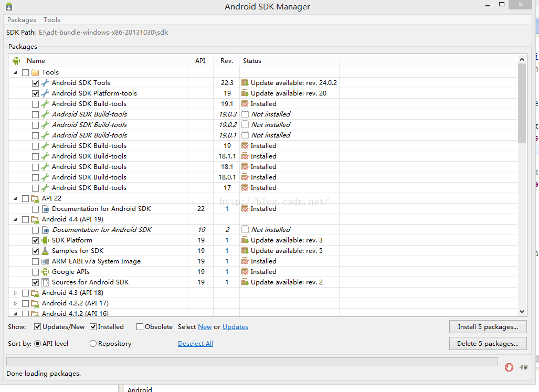Click the Rev. column header
The image size is (539, 392).
(x=227, y=61)
